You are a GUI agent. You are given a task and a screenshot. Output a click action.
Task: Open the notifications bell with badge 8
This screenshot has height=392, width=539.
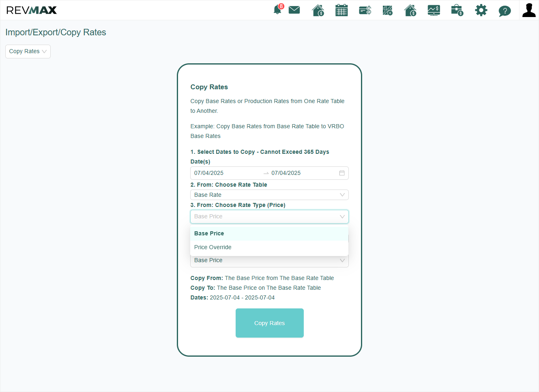279,9
